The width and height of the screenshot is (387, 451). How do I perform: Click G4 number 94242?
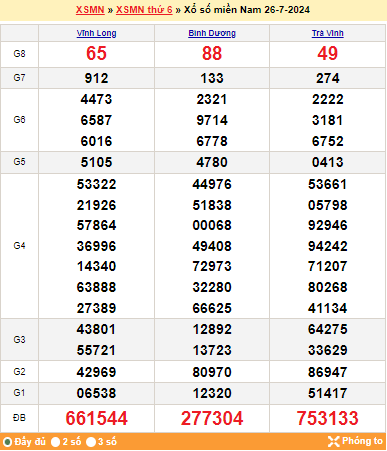pos(328,246)
